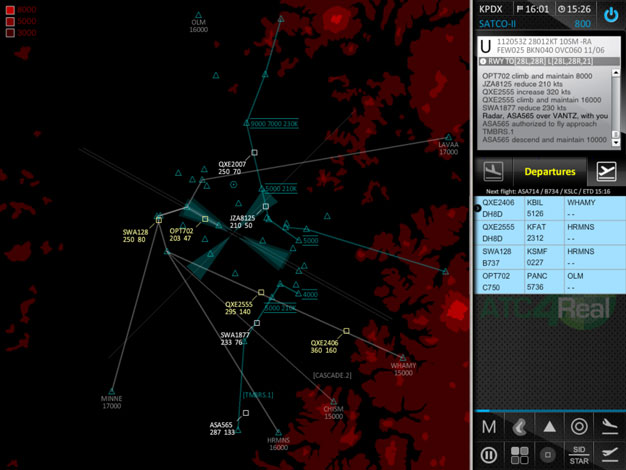Screen dimensions: 626x470
Task: Select the OPT702 departure strip
Action: coord(548,281)
